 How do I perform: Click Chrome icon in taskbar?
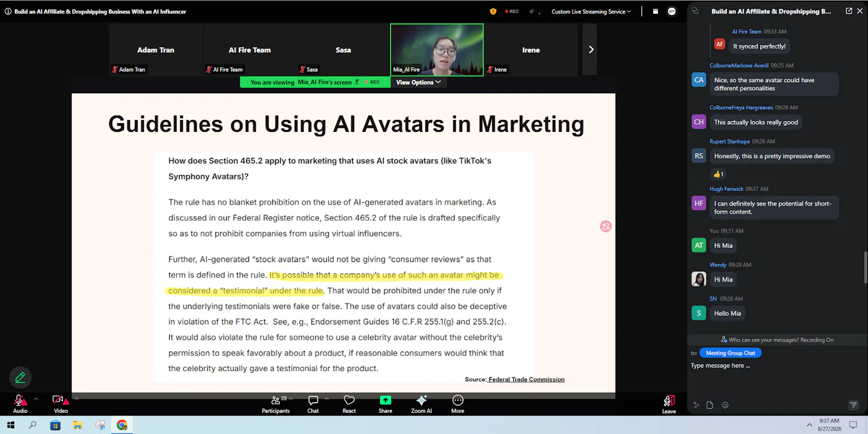tap(122, 425)
